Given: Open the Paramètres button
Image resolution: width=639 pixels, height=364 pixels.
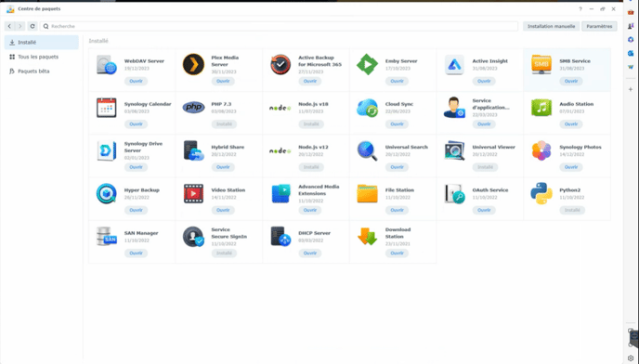Looking at the screenshot, I should coord(599,26).
